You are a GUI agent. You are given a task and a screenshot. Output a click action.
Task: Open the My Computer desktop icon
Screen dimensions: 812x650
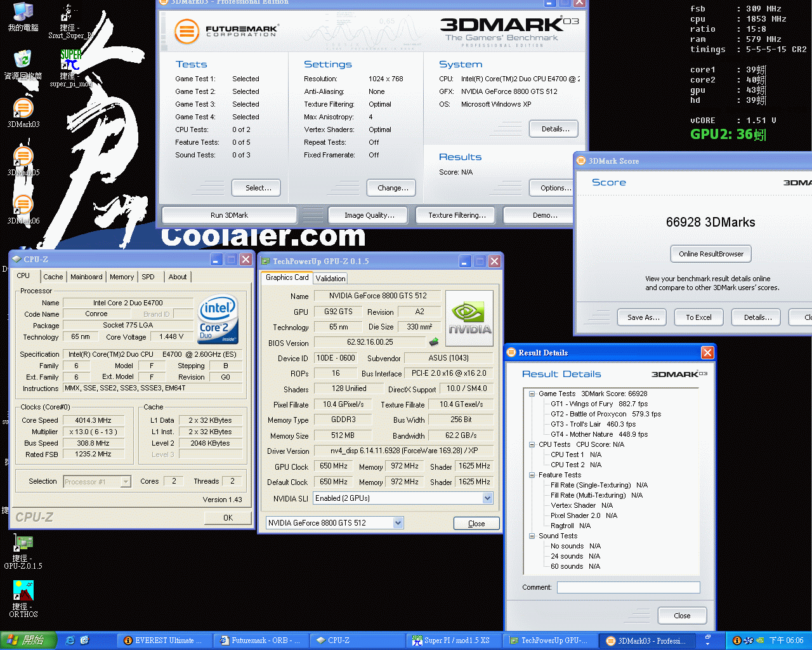pyautogui.click(x=23, y=17)
